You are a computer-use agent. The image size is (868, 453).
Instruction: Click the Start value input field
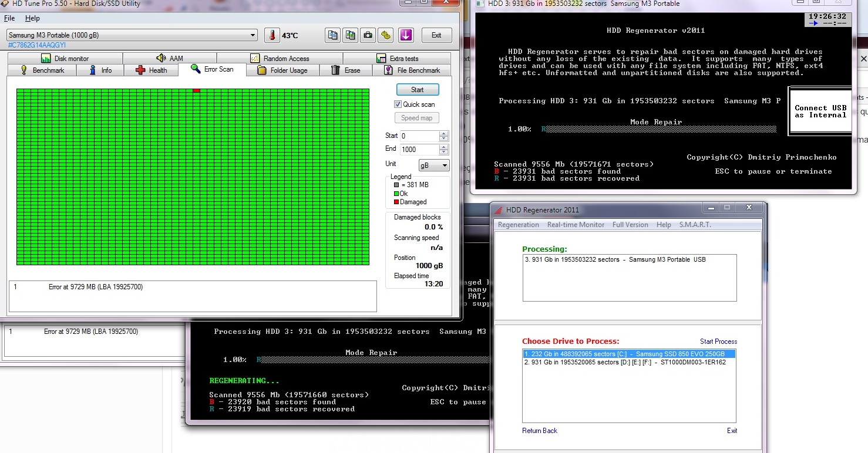point(420,136)
